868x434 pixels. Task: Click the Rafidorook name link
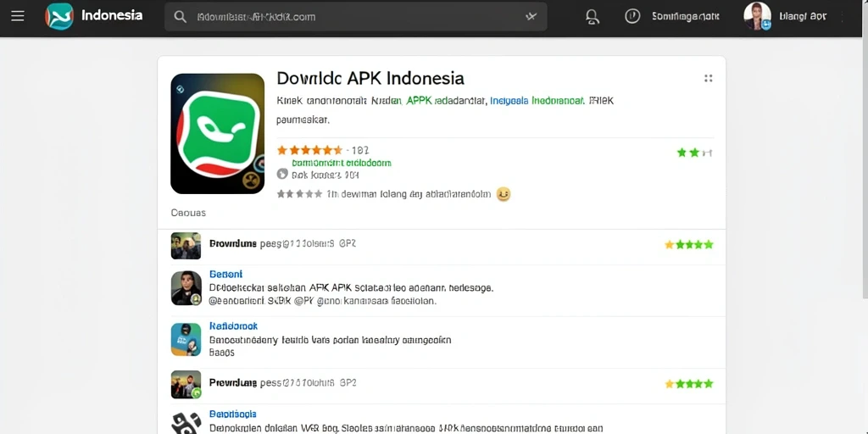click(234, 326)
